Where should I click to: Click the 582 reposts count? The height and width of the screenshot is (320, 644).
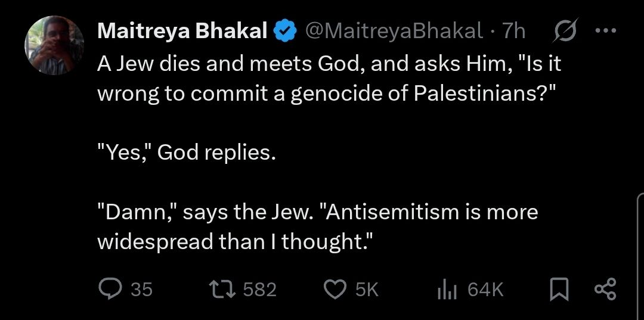coord(260,290)
